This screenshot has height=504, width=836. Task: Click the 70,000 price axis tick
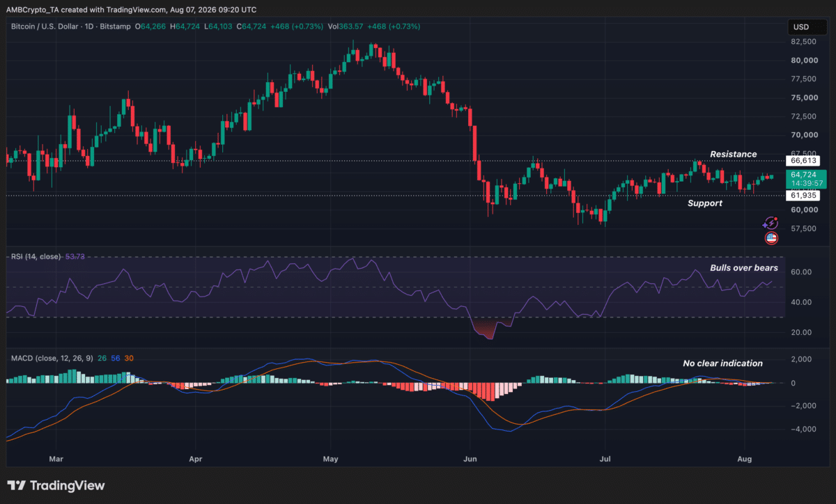point(804,135)
